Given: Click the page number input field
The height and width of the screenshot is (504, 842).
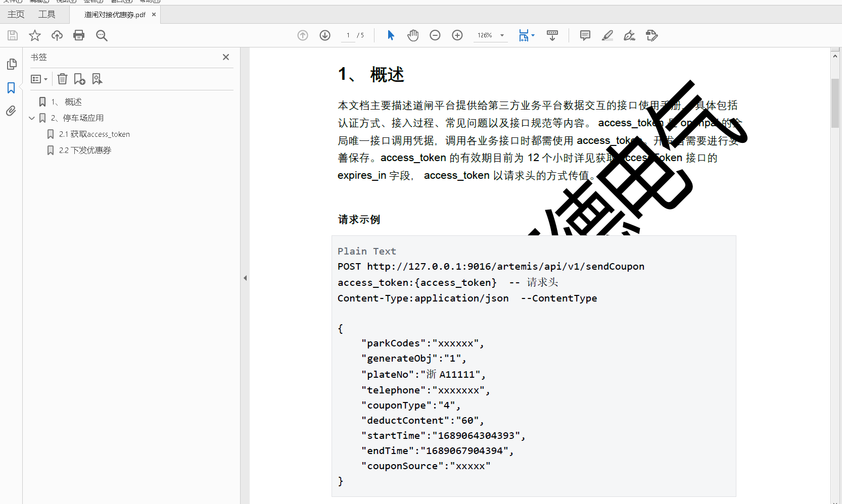Looking at the screenshot, I should [348, 35].
